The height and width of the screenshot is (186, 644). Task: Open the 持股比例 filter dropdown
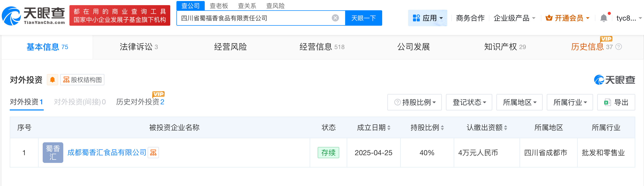tap(415, 102)
